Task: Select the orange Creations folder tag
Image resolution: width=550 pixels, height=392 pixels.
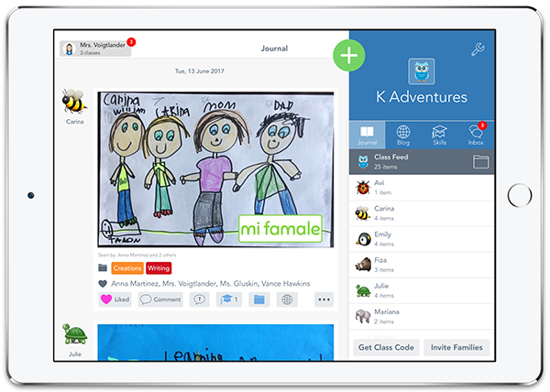Action: point(126,268)
